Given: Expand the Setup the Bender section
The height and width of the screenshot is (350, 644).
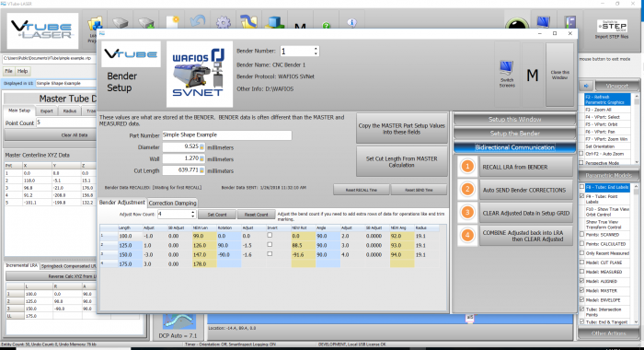Looking at the screenshot, I should pos(514,134).
